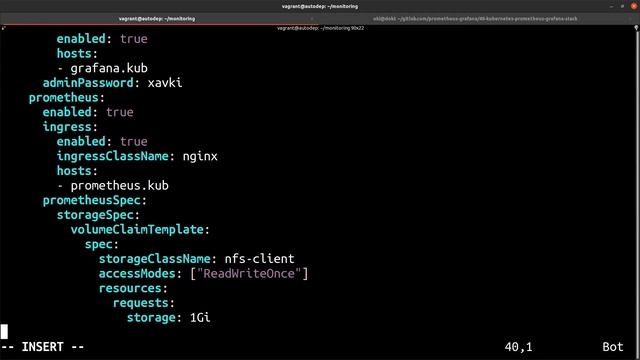Click the terminal title bar showing 90x22
Screen dimensions: 640x360
(320, 28)
